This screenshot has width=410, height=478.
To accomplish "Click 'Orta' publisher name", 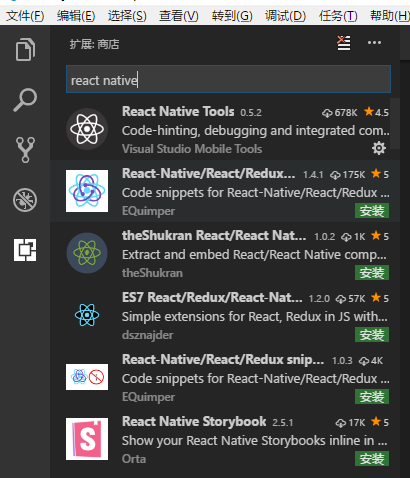I will [x=134, y=459].
